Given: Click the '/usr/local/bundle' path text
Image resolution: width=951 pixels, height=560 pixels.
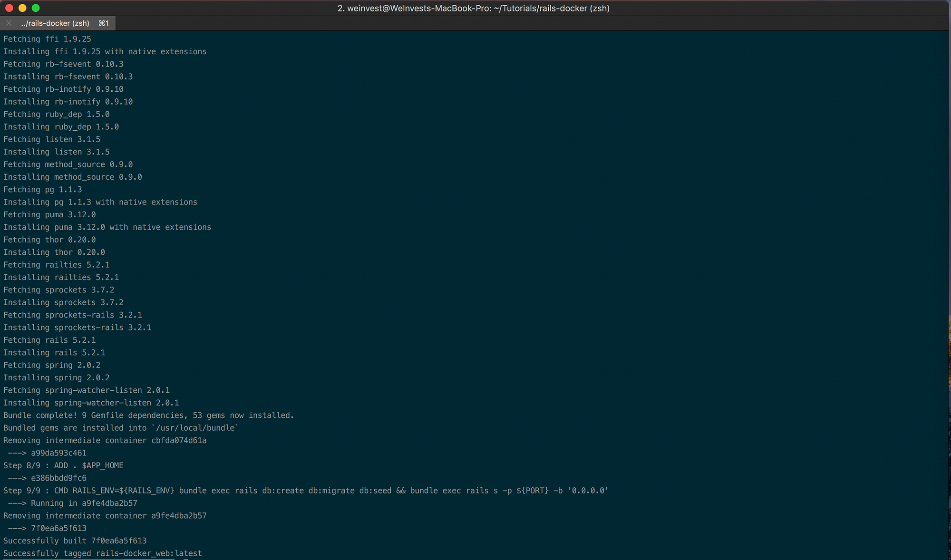Looking at the screenshot, I should pos(195,428).
